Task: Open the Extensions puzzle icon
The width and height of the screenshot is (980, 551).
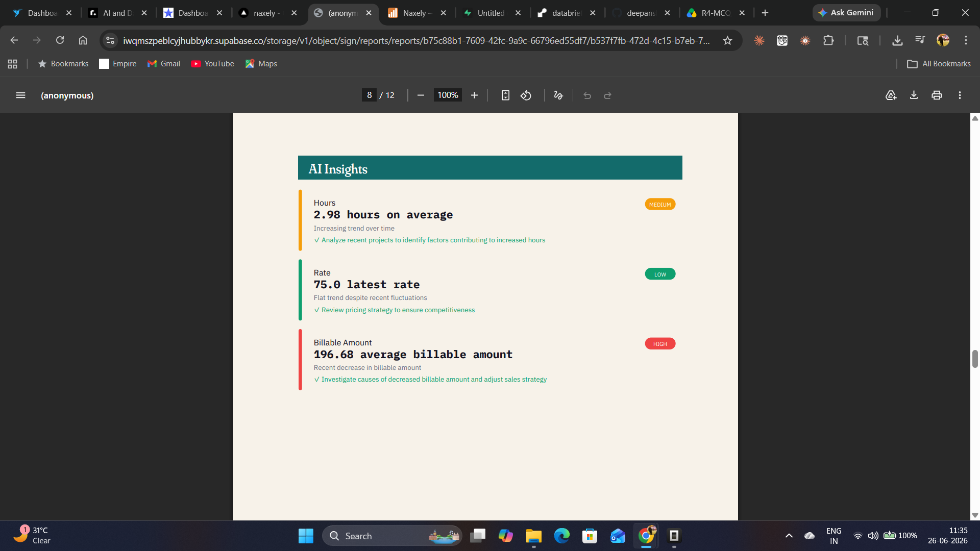Action: pyautogui.click(x=828, y=40)
